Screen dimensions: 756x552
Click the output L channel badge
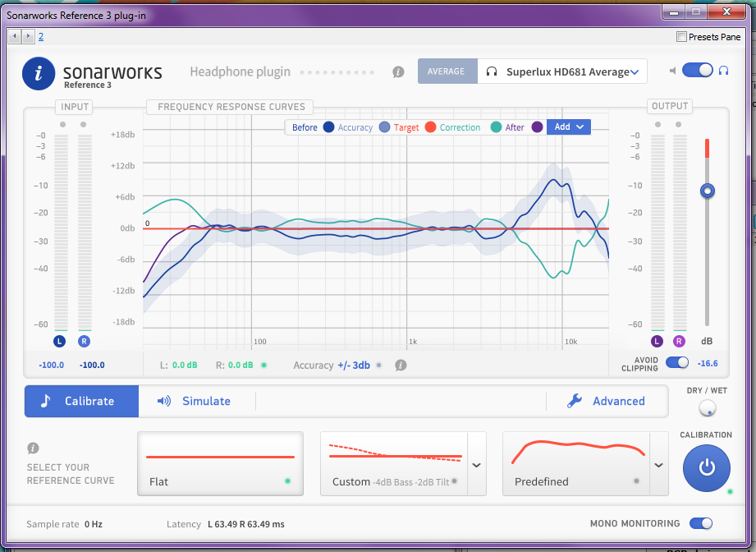coord(657,341)
